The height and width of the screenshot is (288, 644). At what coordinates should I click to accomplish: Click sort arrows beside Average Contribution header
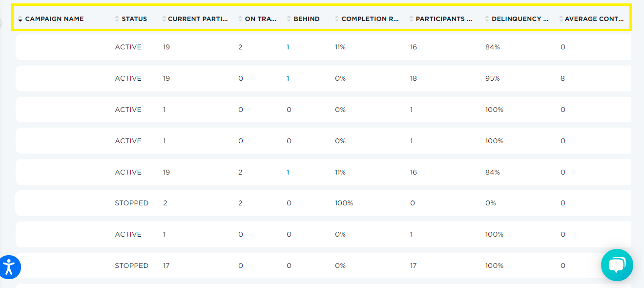pos(561,19)
